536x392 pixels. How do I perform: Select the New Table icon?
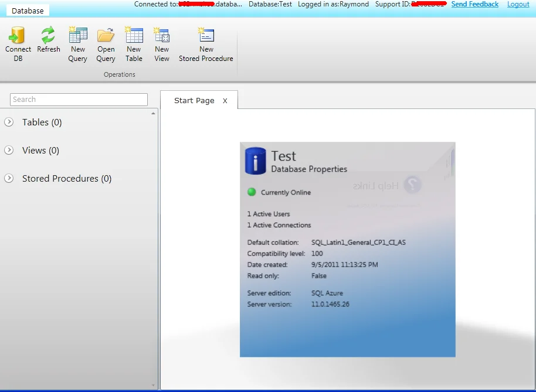coord(134,36)
